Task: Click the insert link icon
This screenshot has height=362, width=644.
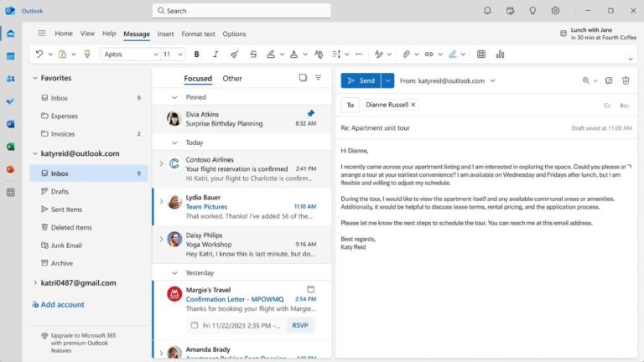Action: (429, 54)
